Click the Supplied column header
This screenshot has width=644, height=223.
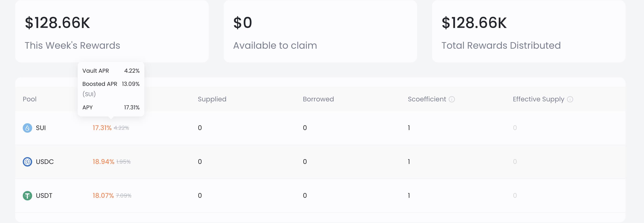pyautogui.click(x=212, y=99)
